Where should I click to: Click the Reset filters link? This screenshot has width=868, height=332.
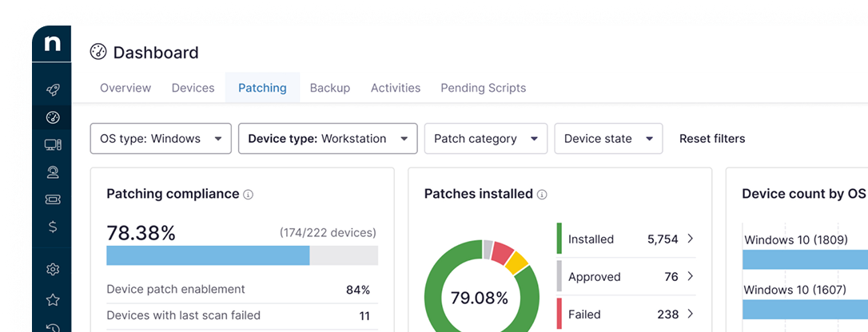pyautogui.click(x=712, y=139)
